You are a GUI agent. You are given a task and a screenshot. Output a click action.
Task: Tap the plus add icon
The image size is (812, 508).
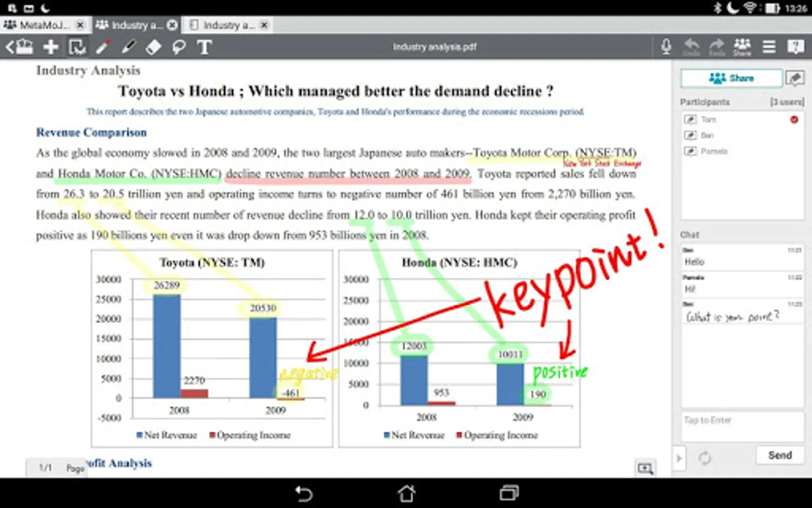(51, 47)
